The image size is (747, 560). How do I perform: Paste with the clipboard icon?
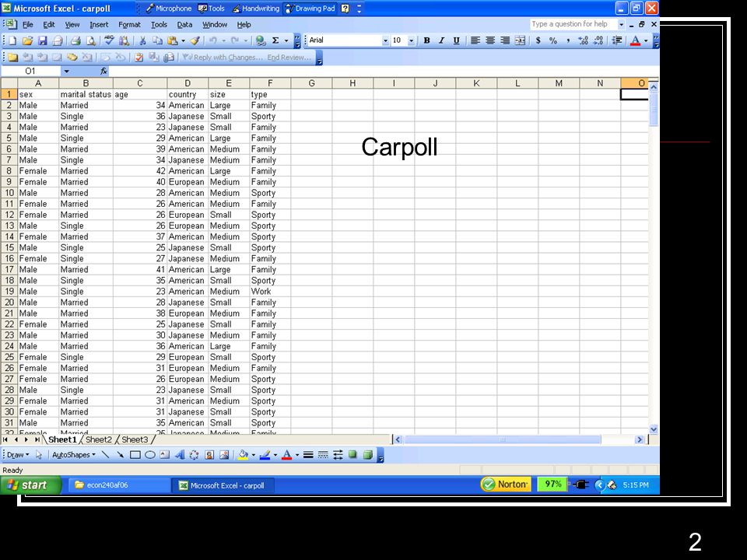173,41
